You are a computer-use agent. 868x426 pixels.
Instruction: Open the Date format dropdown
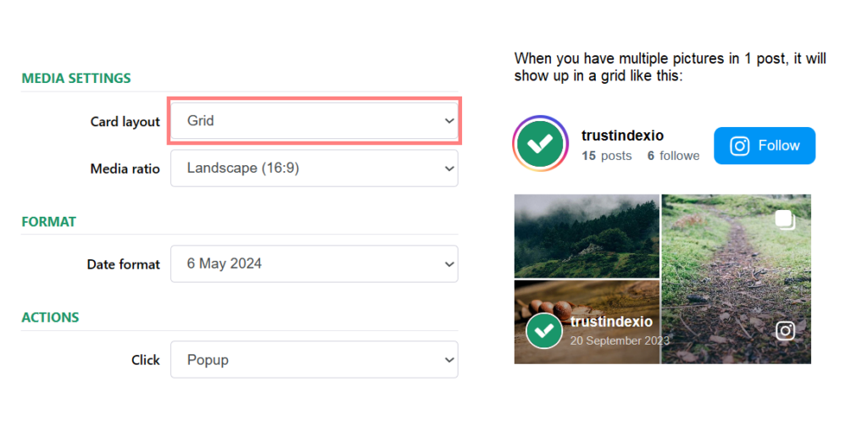coord(314,264)
